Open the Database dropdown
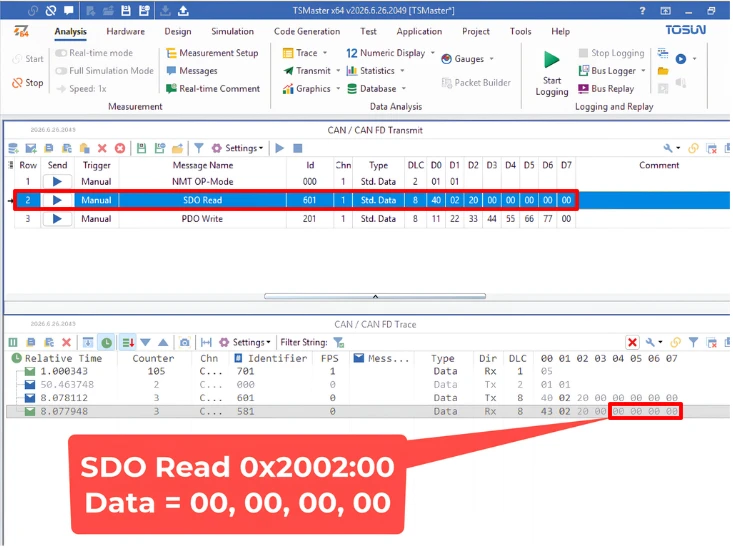Viewport: 733px width, 550px height. click(x=403, y=88)
